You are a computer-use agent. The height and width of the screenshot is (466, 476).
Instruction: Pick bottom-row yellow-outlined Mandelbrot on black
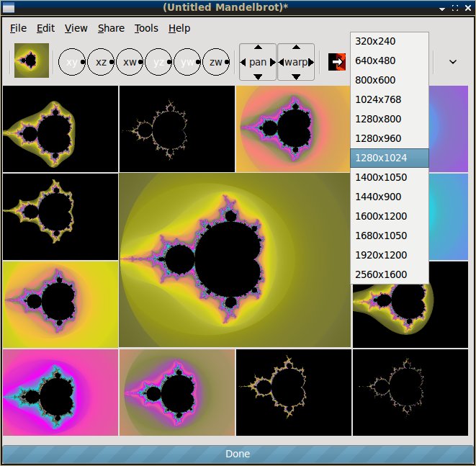[294, 393]
